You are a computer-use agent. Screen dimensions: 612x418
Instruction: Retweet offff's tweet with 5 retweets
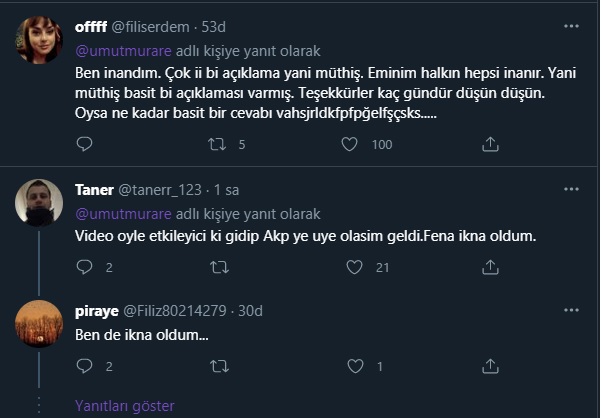pos(217,145)
